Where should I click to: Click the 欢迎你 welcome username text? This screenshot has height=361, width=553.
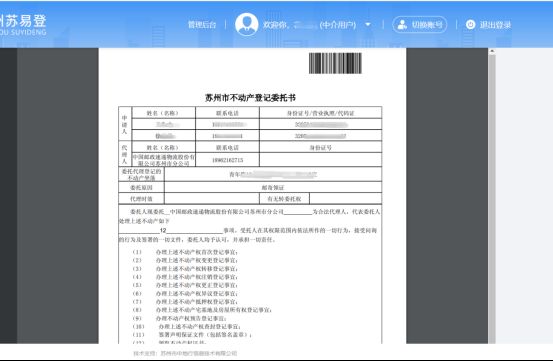click(x=309, y=25)
